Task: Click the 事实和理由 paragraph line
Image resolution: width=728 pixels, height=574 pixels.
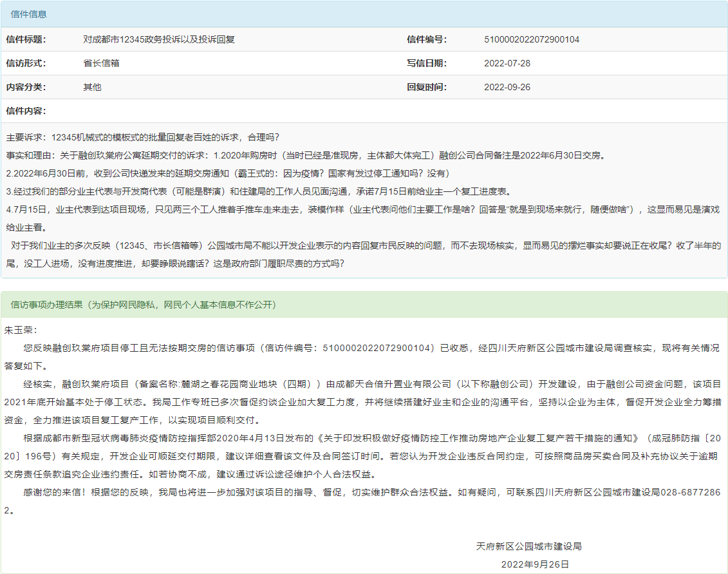Action: click(x=305, y=155)
